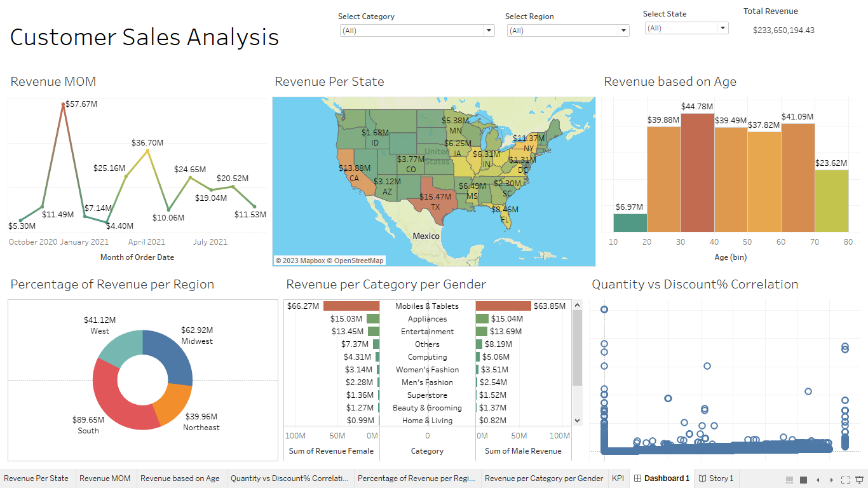868x488 pixels.
Task: Click the show filmstrip icon in status bar
Action: click(x=789, y=480)
